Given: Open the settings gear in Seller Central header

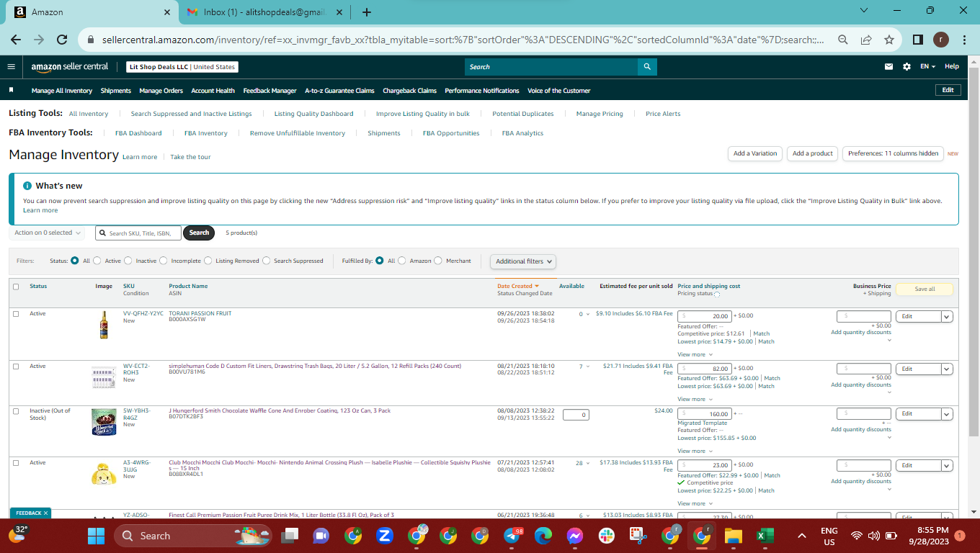Looking at the screenshot, I should pyautogui.click(x=906, y=67).
